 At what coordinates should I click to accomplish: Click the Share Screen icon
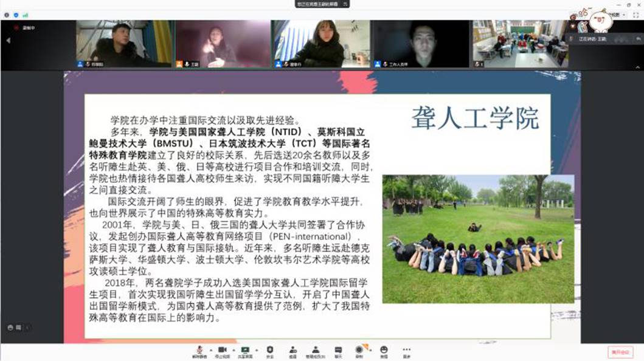point(245,351)
